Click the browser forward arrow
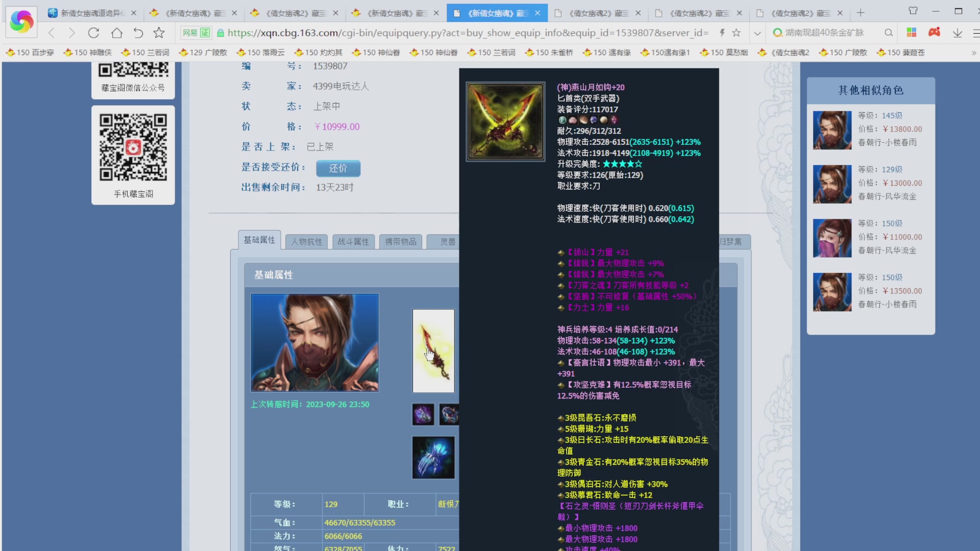The width and height of the screenshot is (980, 551). pos(72,33)
